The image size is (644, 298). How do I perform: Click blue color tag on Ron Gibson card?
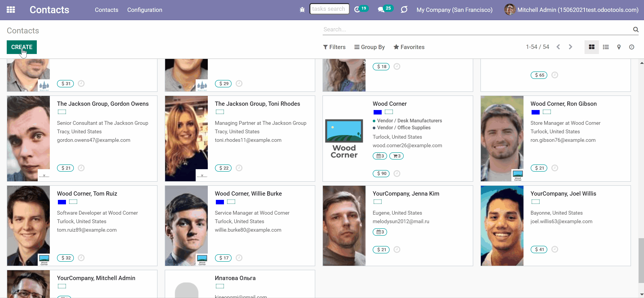(535, 112)
